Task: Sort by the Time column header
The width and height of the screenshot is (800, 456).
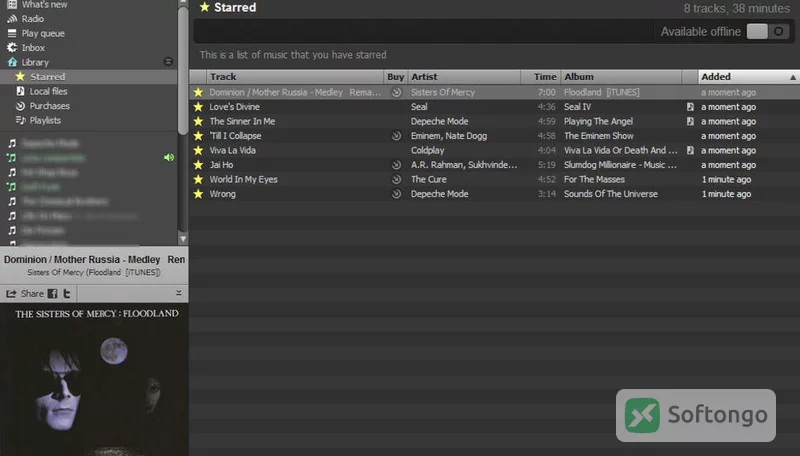Action: 541,77
